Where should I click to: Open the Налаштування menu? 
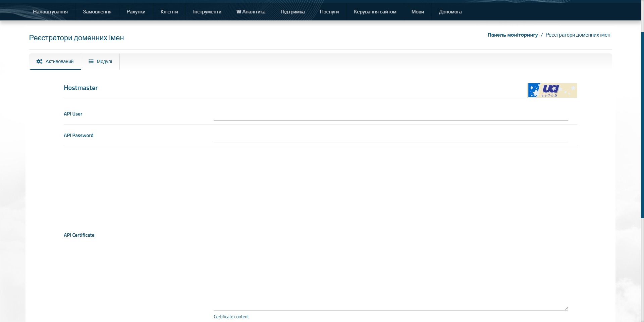[50, 12]
